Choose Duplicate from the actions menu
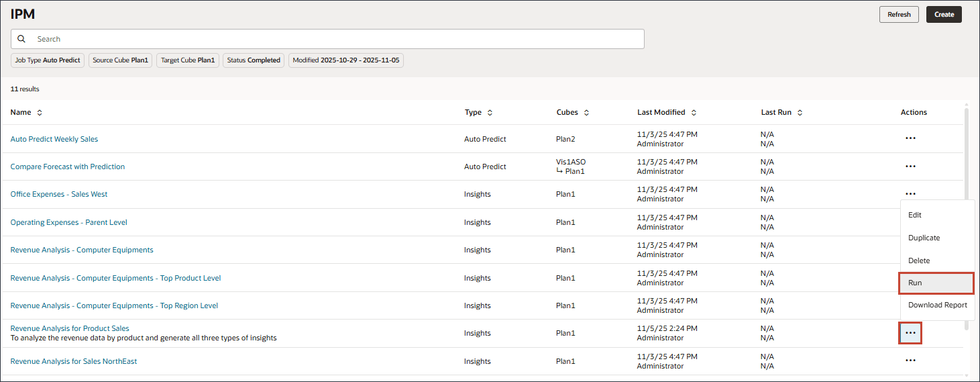This screenshot has height=382, width=980. click(x=936, y=238)
